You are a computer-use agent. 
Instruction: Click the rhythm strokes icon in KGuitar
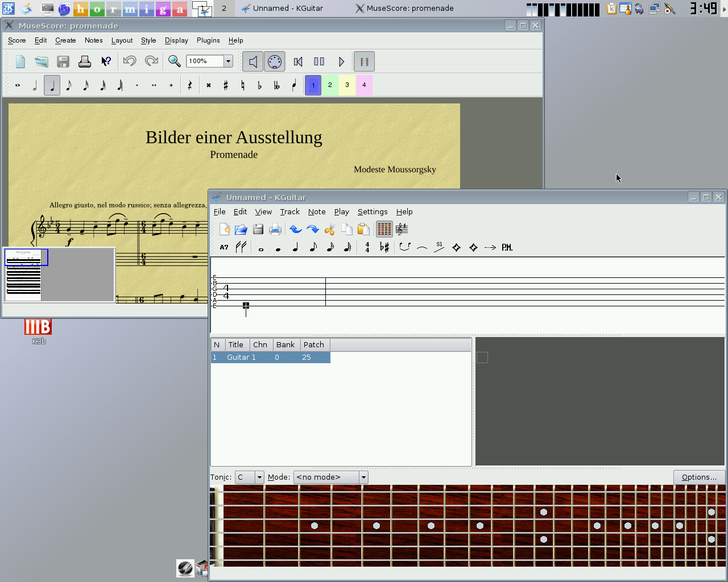[241, 247]
